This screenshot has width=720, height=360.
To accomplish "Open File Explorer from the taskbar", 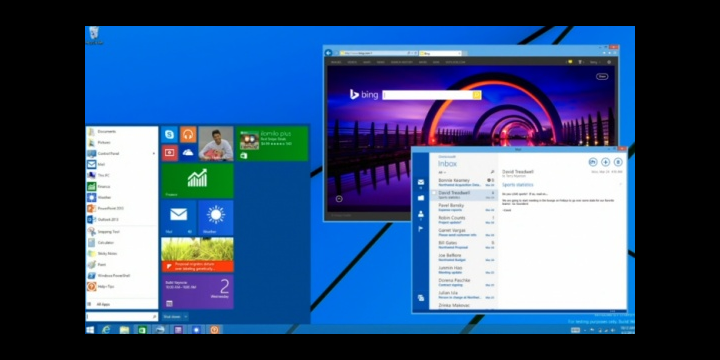I will click(124, 329).
